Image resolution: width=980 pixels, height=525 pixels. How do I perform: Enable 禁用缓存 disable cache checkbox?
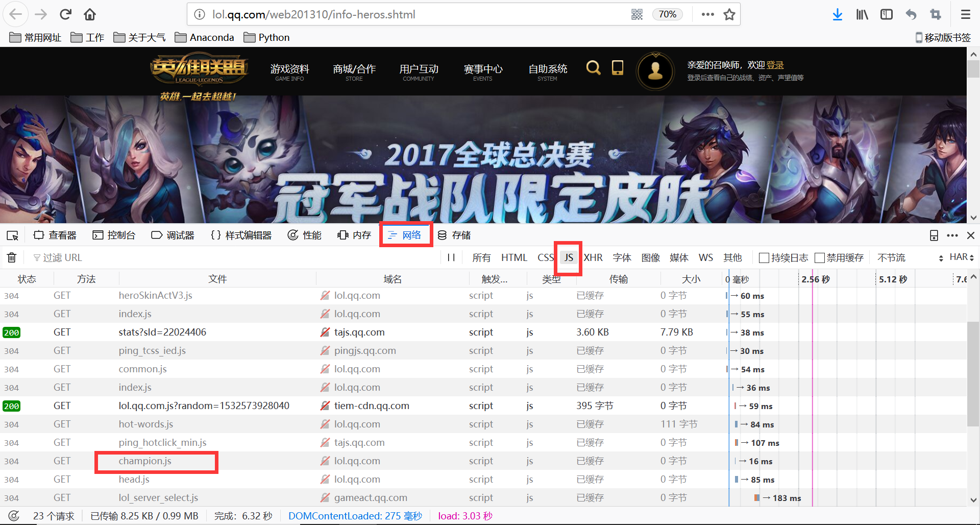(820, 258)
